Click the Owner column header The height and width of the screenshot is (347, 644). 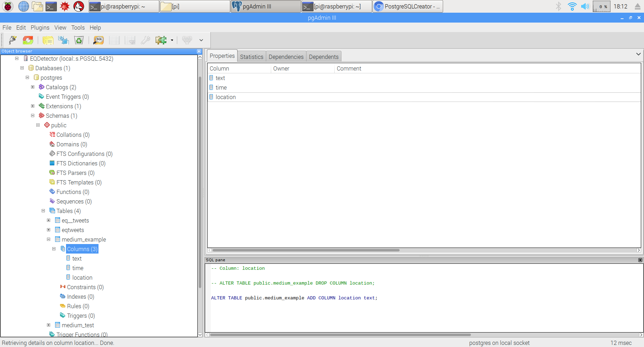pos(303,68)
